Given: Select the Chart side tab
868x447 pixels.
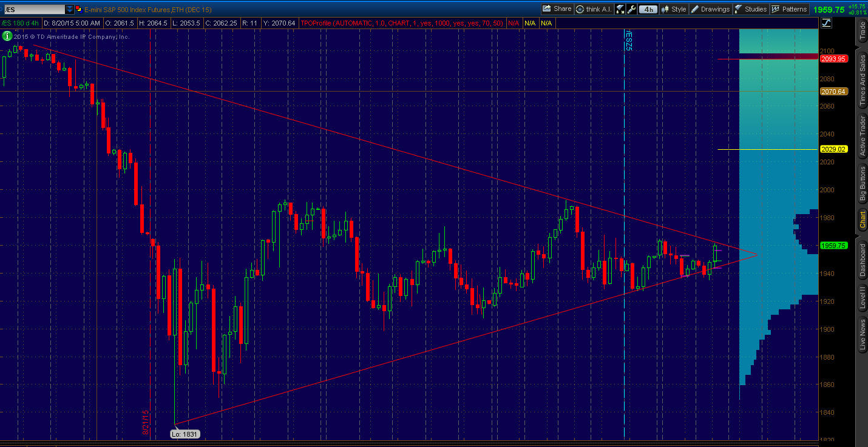Looking at the screenshot, I should click(862, 220).
